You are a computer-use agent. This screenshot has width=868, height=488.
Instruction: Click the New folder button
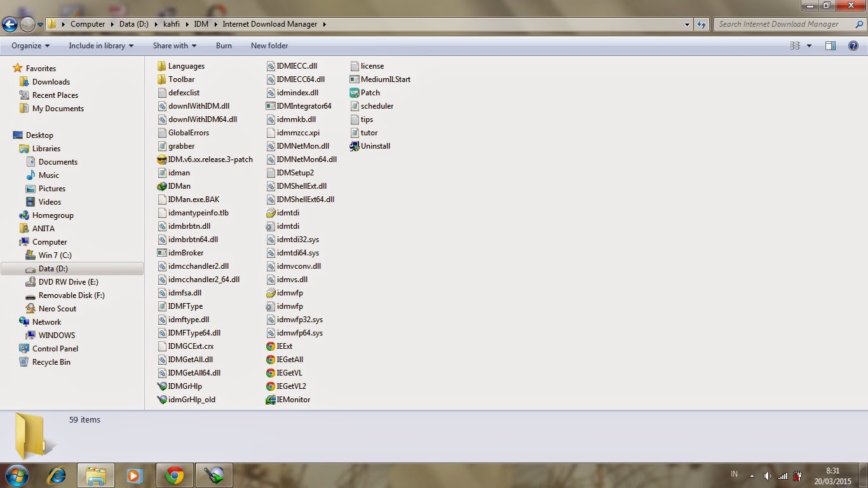pyautogui.click(x=269, y=46)
